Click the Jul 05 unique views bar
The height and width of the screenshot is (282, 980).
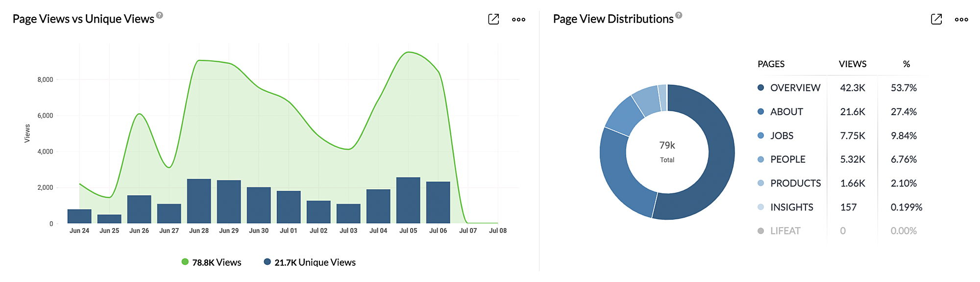pos(408,200)
